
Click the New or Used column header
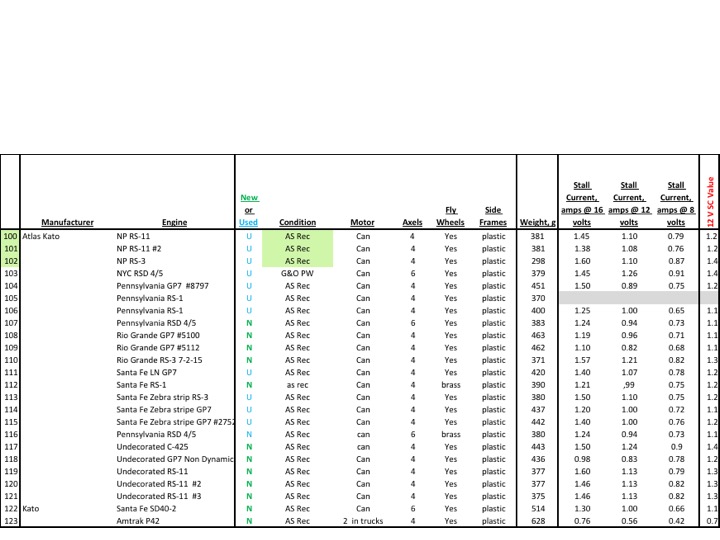coord(249,210)
